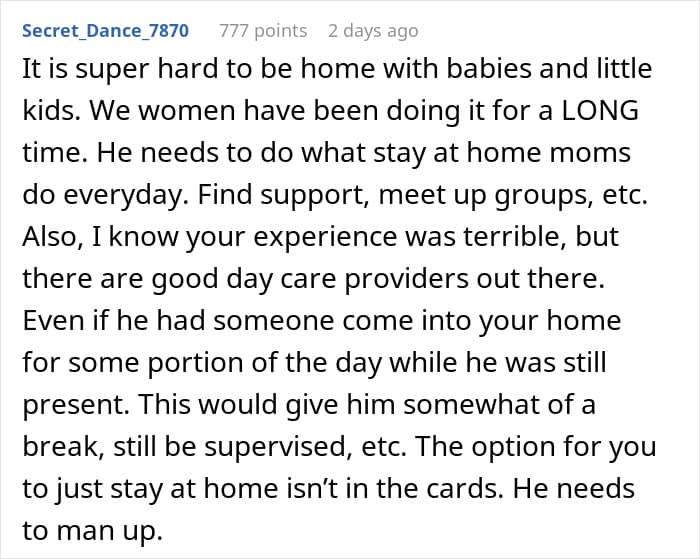Click the 777 points score
This screenshot has height=559, width=700.
coord(262,31)
